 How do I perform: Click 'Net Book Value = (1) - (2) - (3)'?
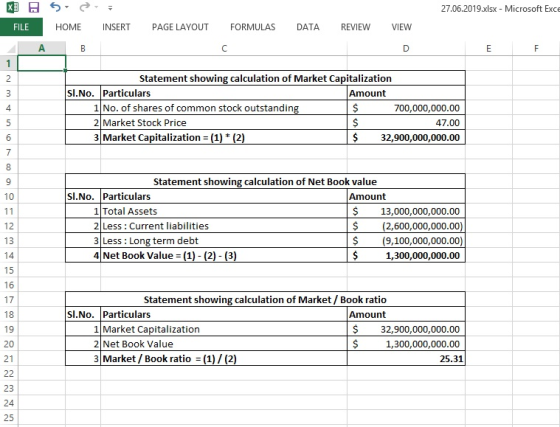tap(224, 256)
